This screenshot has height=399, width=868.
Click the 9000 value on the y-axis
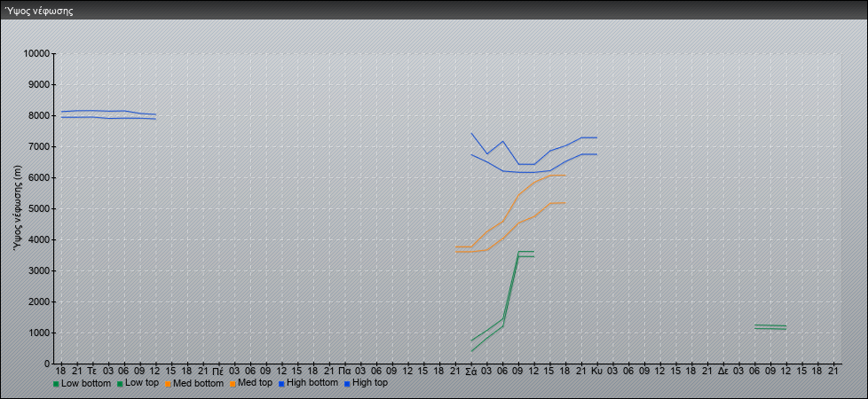tap(39, 84)
